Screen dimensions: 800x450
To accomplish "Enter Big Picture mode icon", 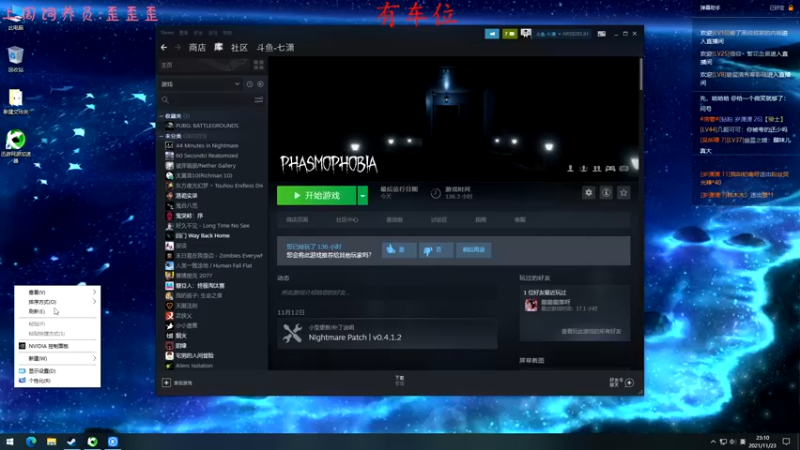I will 602,34.
